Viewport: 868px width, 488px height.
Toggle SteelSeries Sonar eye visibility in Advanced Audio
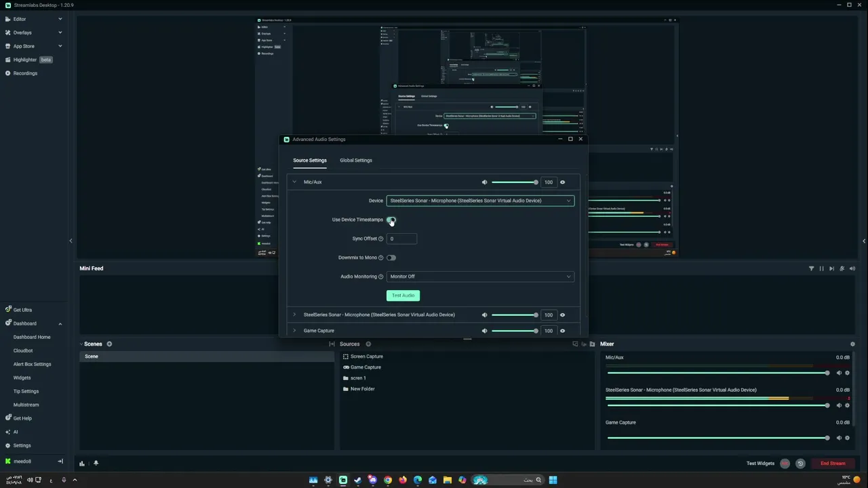click(562, 314)
